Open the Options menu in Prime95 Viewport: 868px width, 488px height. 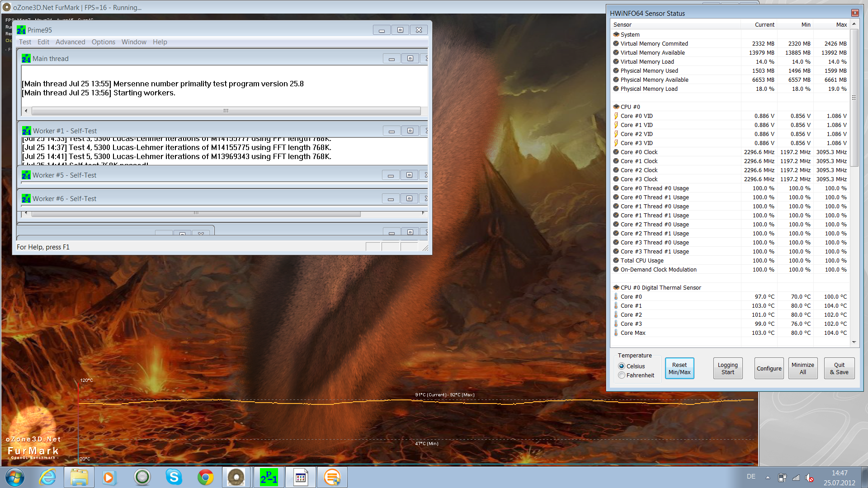(x=103, y=42)
